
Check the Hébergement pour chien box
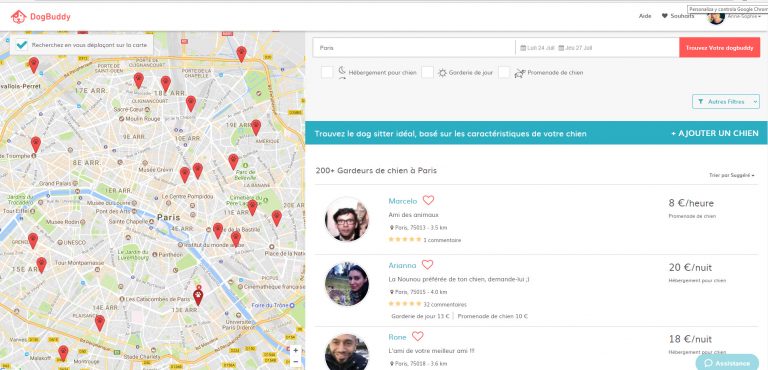point(327,73)
